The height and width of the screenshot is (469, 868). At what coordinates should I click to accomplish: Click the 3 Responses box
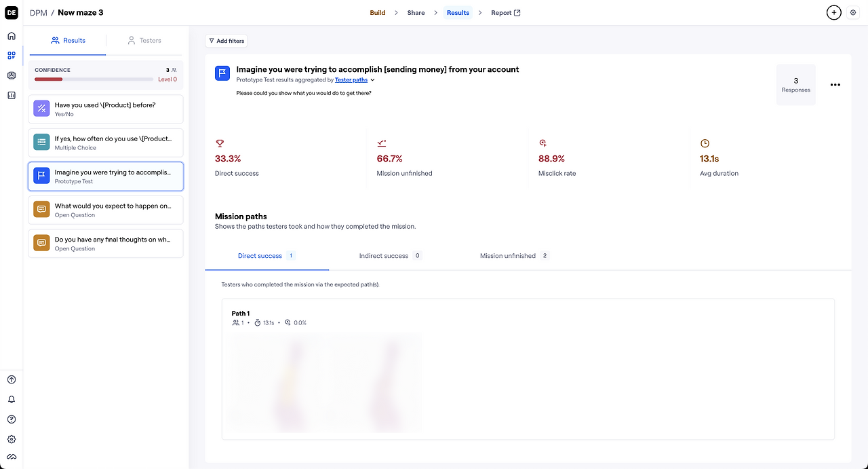pos(796,85)
